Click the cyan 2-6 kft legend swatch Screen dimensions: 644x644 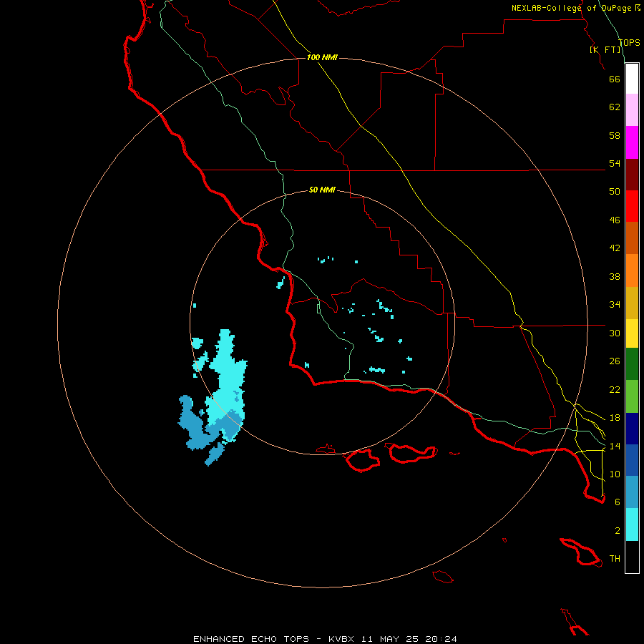click(632, 525)
